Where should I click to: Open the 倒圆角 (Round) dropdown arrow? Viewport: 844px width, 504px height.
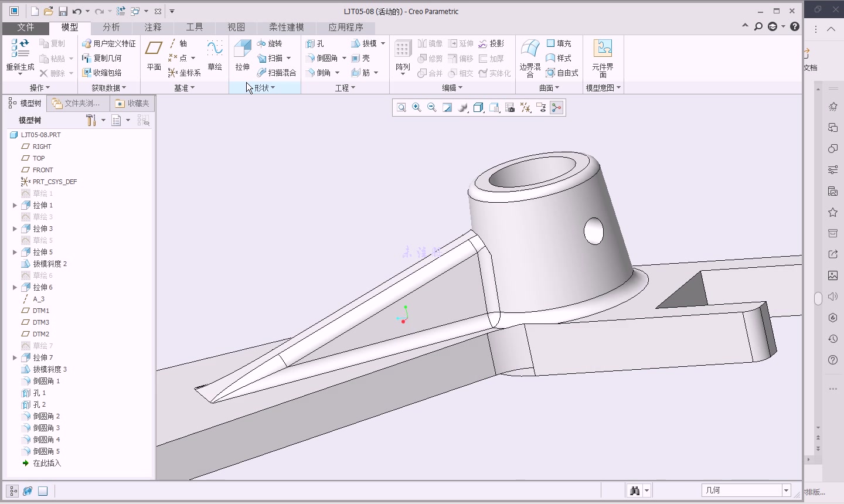345,58
